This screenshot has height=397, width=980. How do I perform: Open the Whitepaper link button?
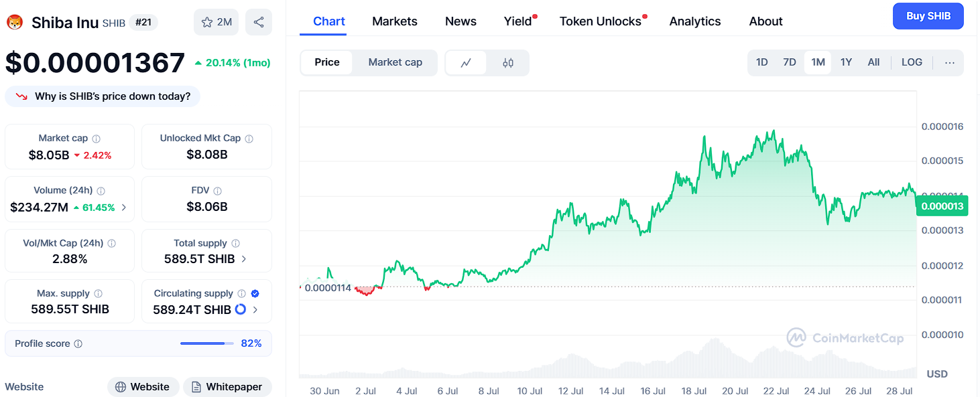point(227,387)
